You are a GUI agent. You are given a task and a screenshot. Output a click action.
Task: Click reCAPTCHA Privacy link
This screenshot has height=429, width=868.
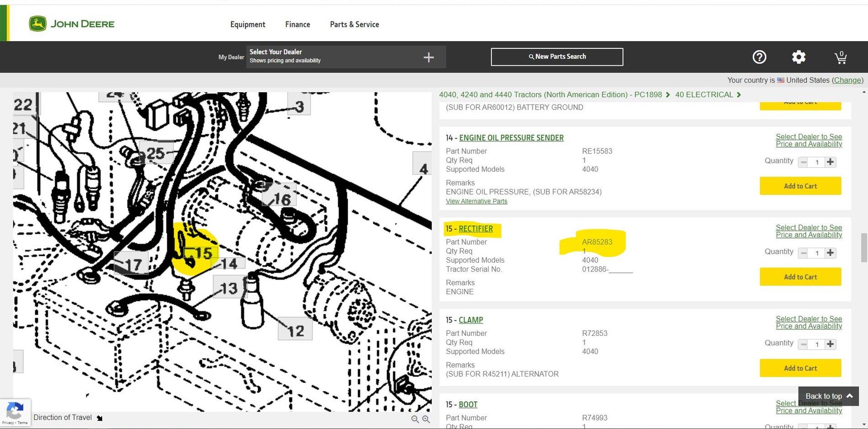7,423
